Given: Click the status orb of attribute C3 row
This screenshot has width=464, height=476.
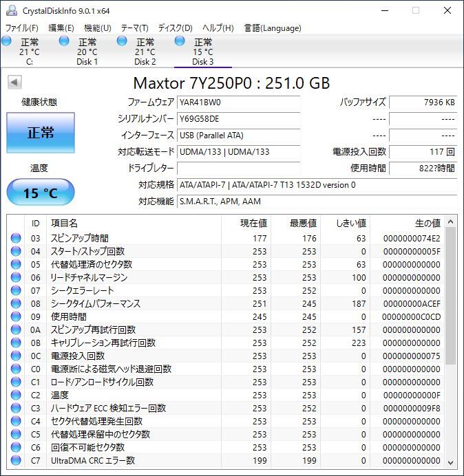Looking at the screenshot, I should 16,408.
